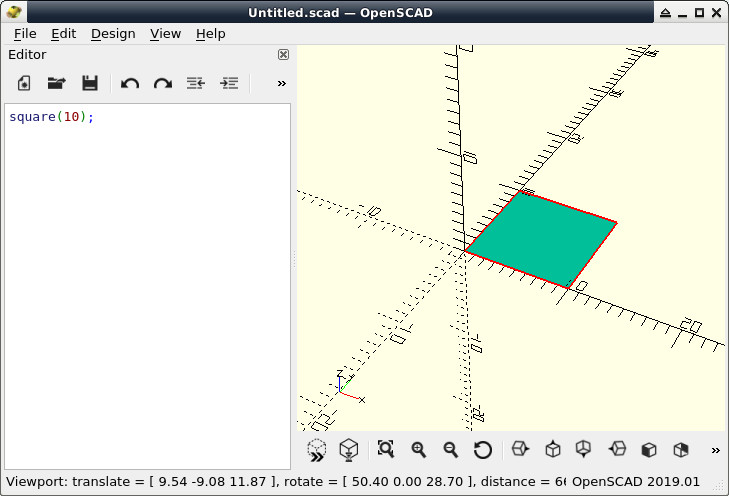Open the Design menu

(x=113, y=34)
